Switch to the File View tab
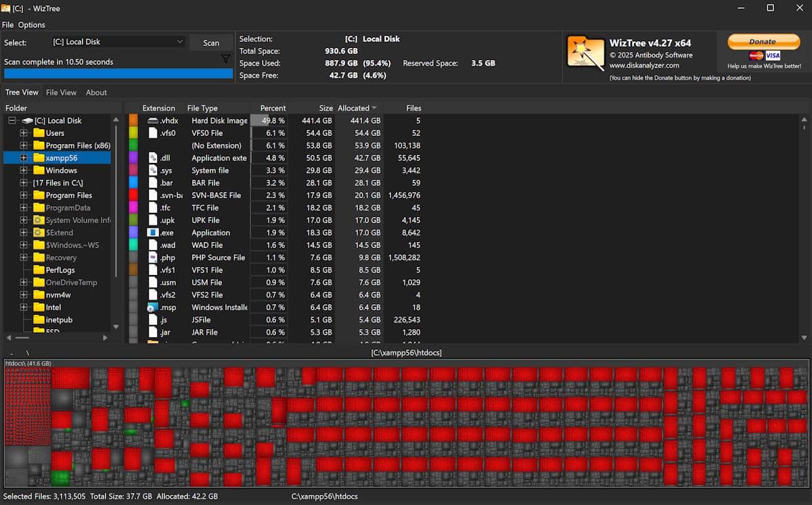The image size is (812, 505). 61,92
